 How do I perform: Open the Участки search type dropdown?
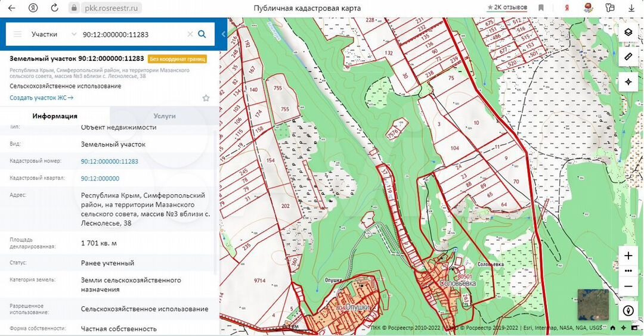(54, 35)
